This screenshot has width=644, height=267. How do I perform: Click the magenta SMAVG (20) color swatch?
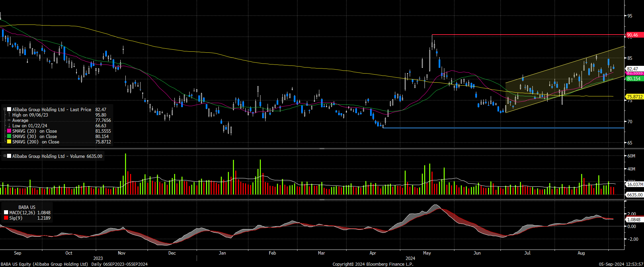click(x=9, y=131)
